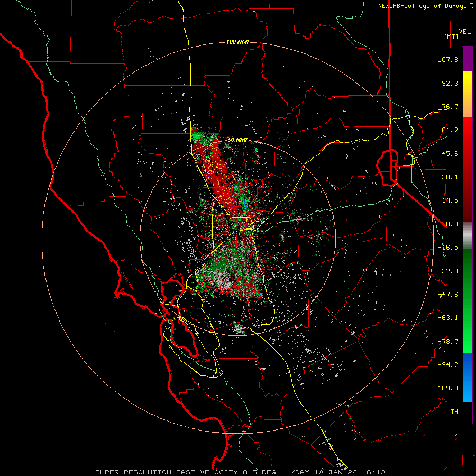476x476 pixels.
Task: Click the 50 NMI range ring label
Action: pos(237,140)
